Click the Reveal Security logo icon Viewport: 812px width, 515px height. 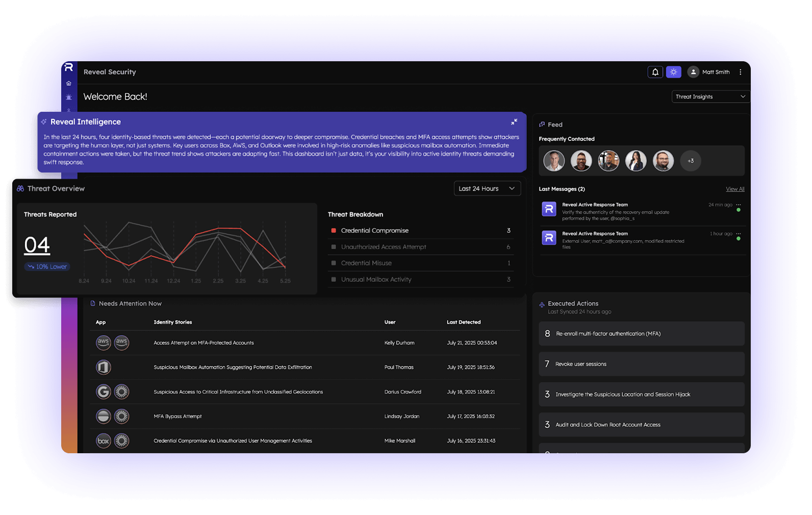pyautogui.click(x=69, y=67)
